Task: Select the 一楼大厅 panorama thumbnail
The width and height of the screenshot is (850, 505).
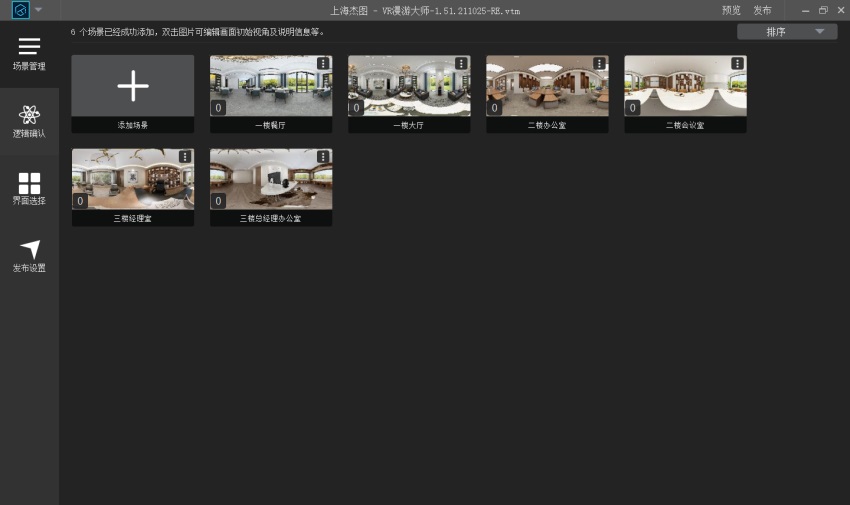Action: coord(409,86)
